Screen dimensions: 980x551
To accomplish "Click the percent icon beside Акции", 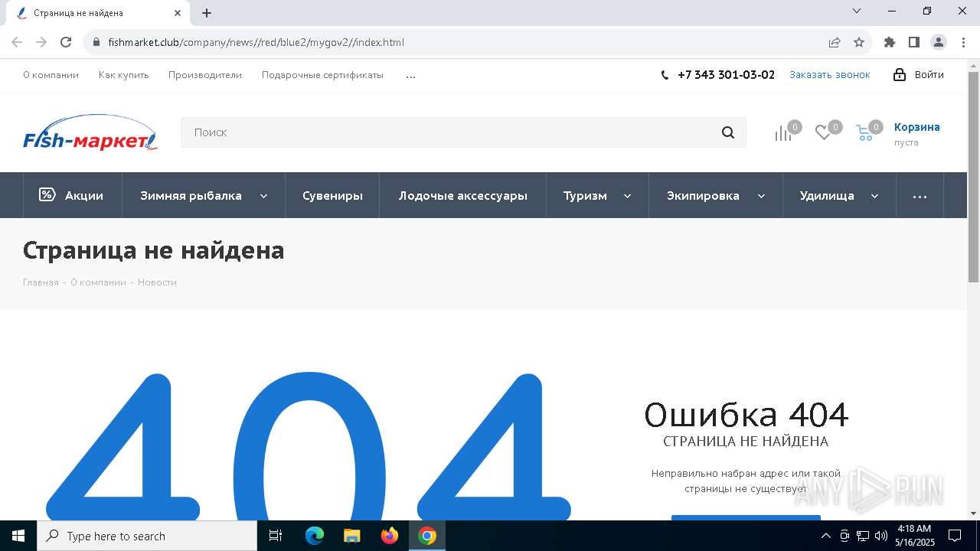I will pyautogui.click(x=47, y=194).
